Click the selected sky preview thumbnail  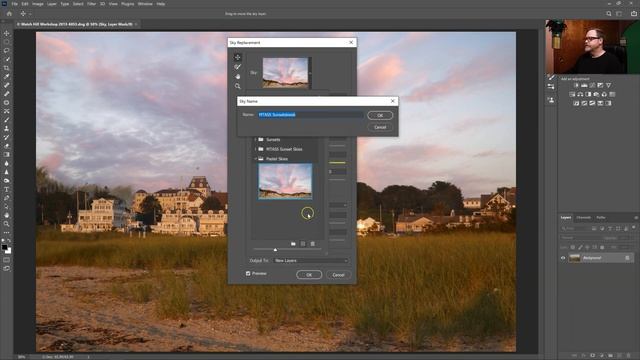(x=285, y=73)
